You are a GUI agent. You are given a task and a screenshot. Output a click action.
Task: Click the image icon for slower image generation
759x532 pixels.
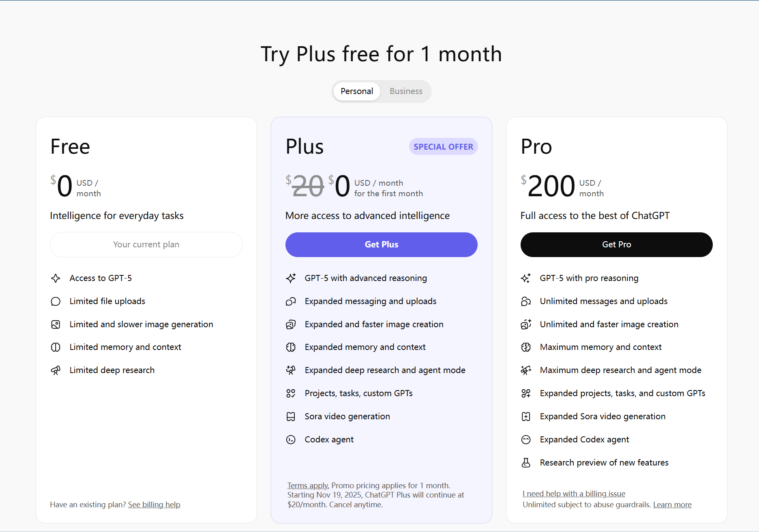[56, 324]
